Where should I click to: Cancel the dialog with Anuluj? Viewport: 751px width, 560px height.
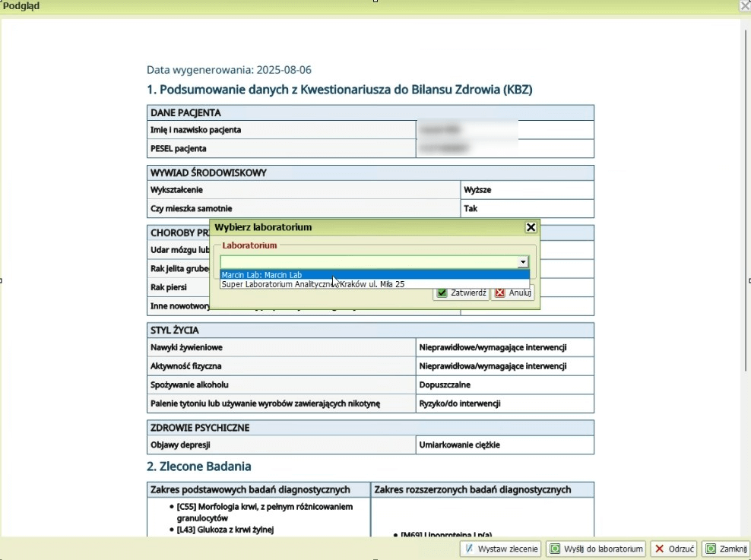(x=513, y=293)
